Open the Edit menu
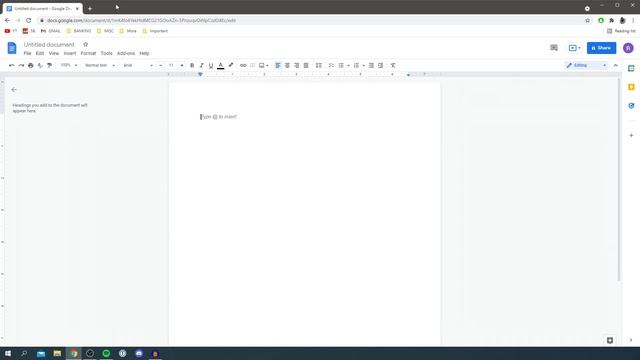This screenshot has width=640, height=360. (x=40, y=53)
